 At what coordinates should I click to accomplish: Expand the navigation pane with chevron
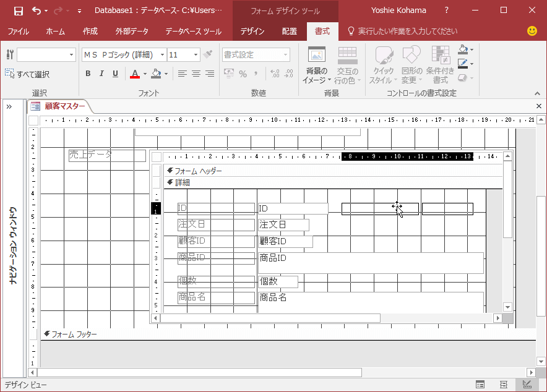(9, 106)
